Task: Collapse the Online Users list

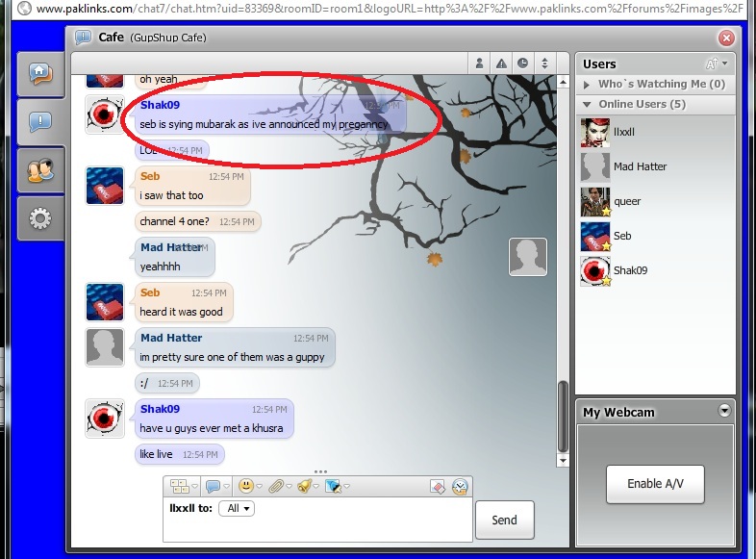Action: [x=588, y=104]
